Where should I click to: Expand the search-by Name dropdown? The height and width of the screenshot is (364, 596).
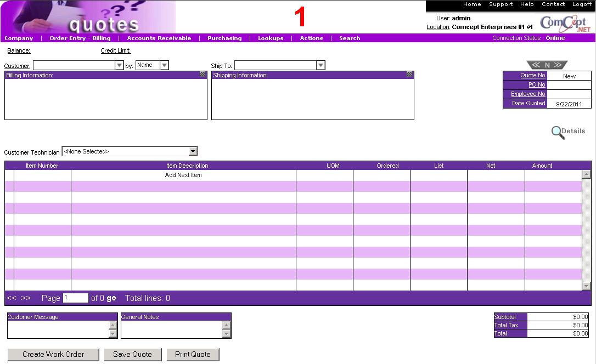[164, 65]
